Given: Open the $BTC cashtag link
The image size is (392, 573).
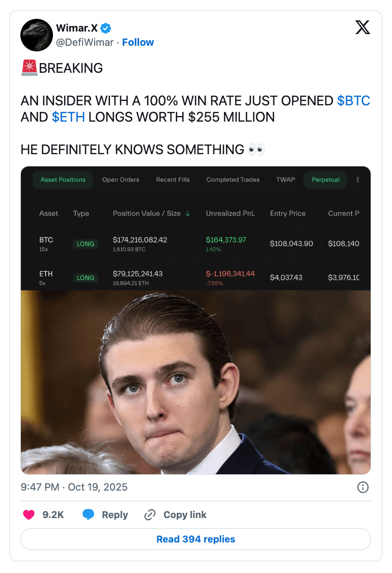Looking at the screenshot, I should (353, 101).
